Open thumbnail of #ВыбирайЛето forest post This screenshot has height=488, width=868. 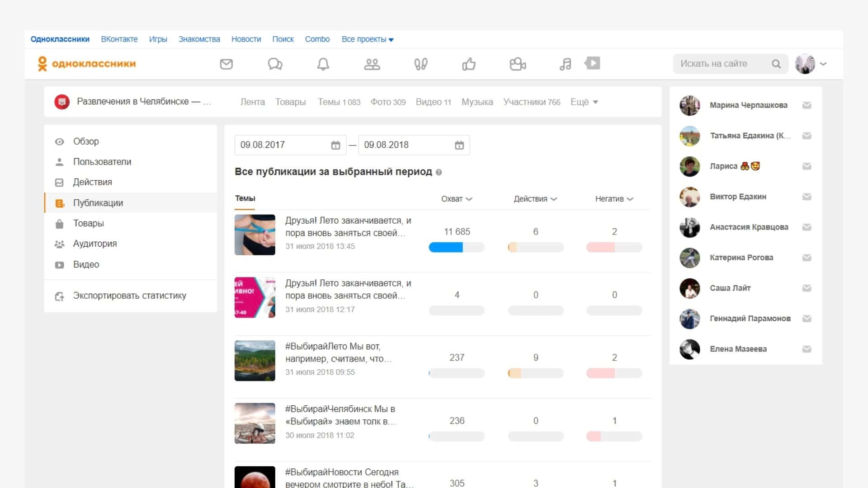[x=255, y=361]
